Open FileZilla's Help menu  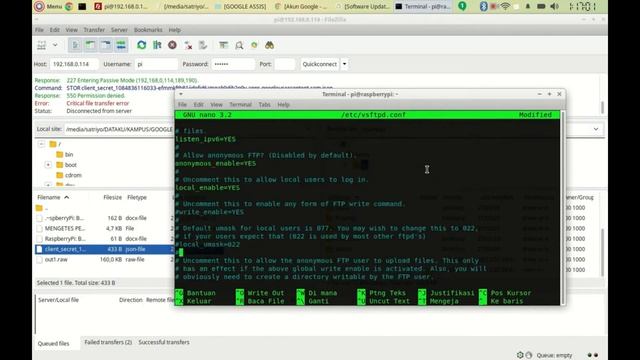pyautogui.click(x=175, y=30)
